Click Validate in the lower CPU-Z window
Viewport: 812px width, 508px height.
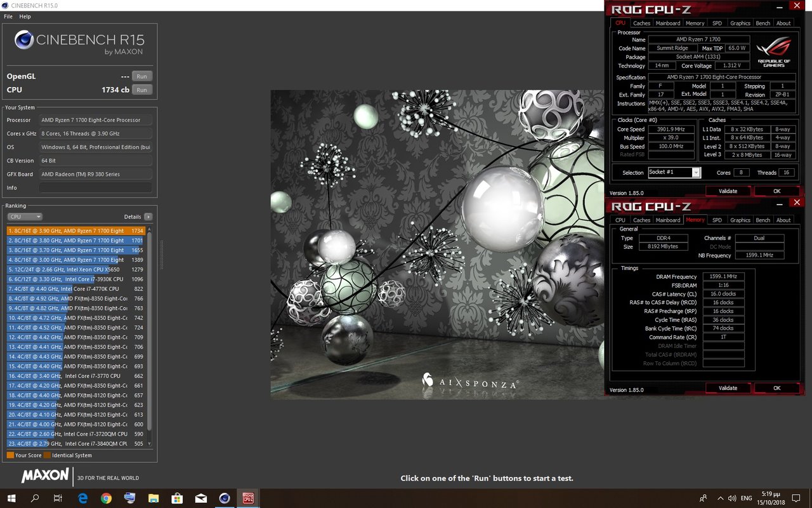pyautogui.click(x=728, y=388)
